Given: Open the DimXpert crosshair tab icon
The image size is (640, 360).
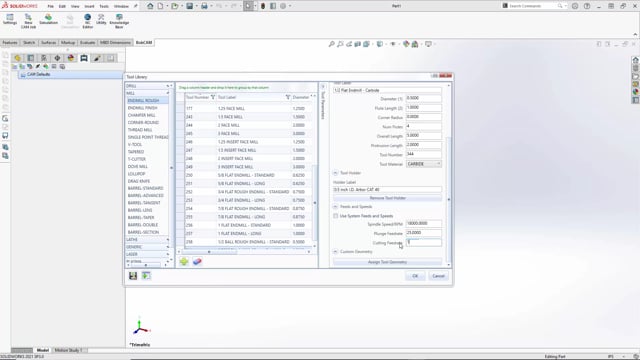Looking at the screenshot, I should point(57,58).
